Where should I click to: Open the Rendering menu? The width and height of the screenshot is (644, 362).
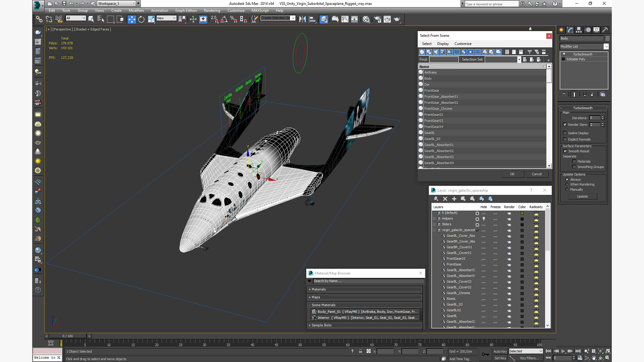pyautogui.click(x=212, y=10)
